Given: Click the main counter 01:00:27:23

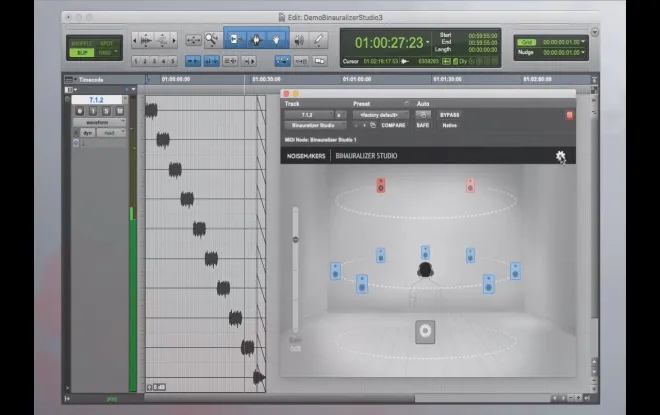Looking at the screenshot, I should (389, 43).
